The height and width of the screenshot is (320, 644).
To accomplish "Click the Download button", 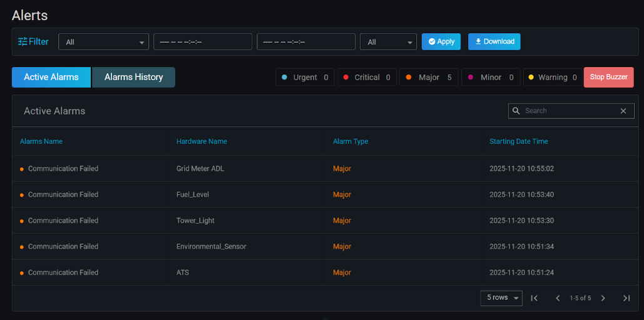I will 494,41.
